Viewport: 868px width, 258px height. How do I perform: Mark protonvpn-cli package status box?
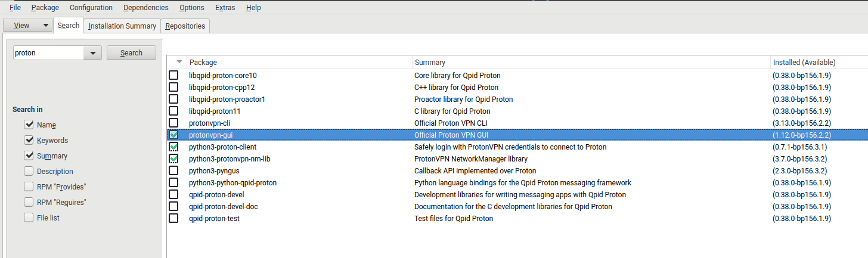[x=173, y=123]
